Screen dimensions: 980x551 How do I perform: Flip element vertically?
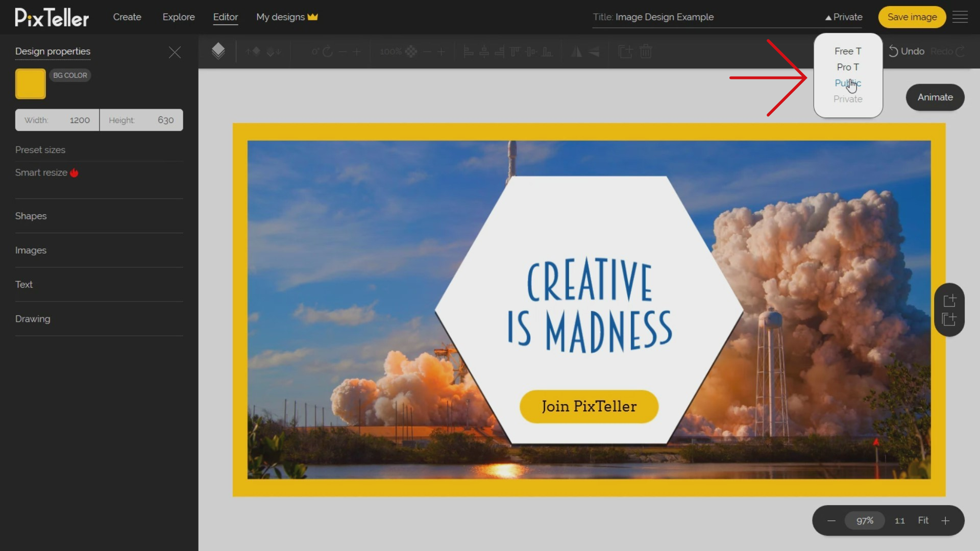(594, 52)
